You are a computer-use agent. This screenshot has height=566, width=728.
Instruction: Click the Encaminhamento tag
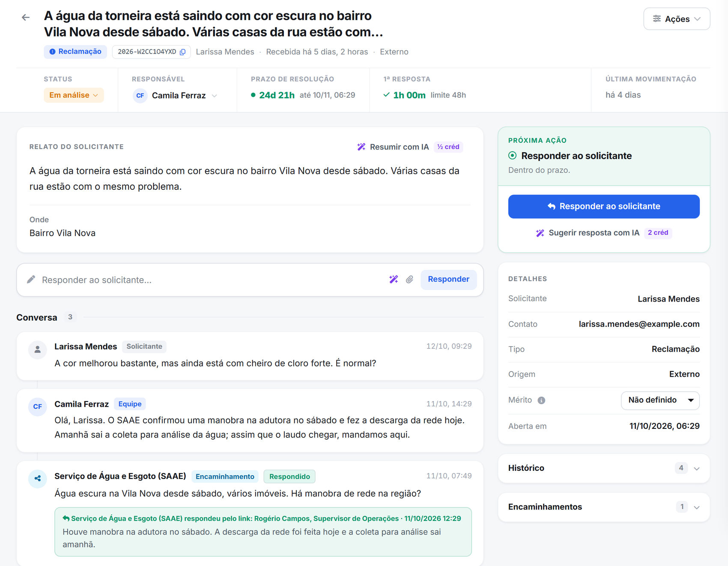coord(225,476)
